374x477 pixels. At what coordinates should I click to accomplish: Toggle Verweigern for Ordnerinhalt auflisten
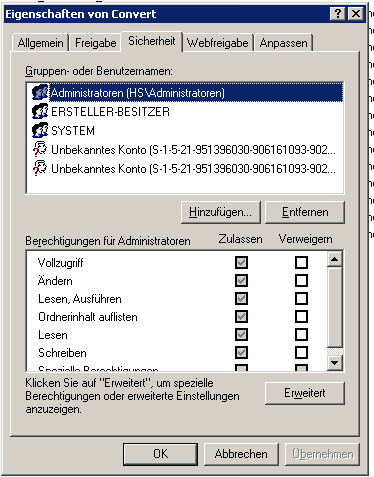(301, 316)
